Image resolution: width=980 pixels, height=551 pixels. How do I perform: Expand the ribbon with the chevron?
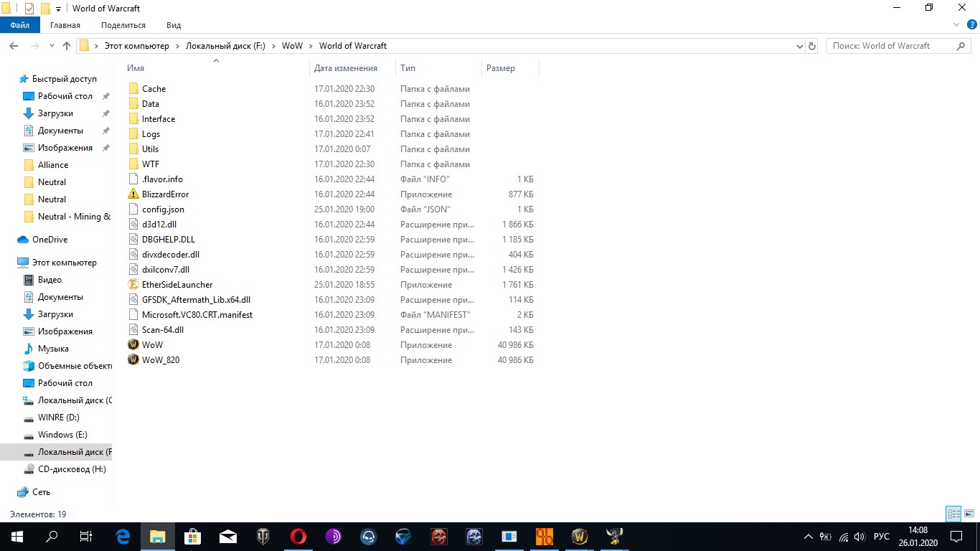pos(956,25)
